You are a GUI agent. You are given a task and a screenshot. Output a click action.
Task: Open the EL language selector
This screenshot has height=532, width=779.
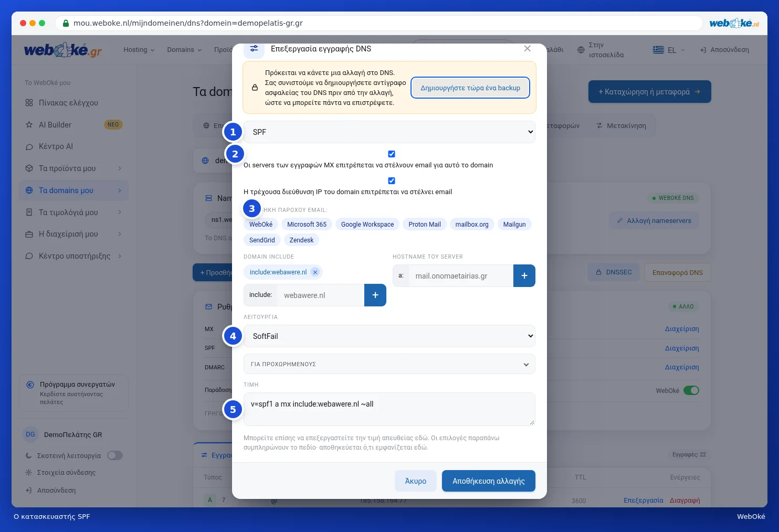click(669, 50)
